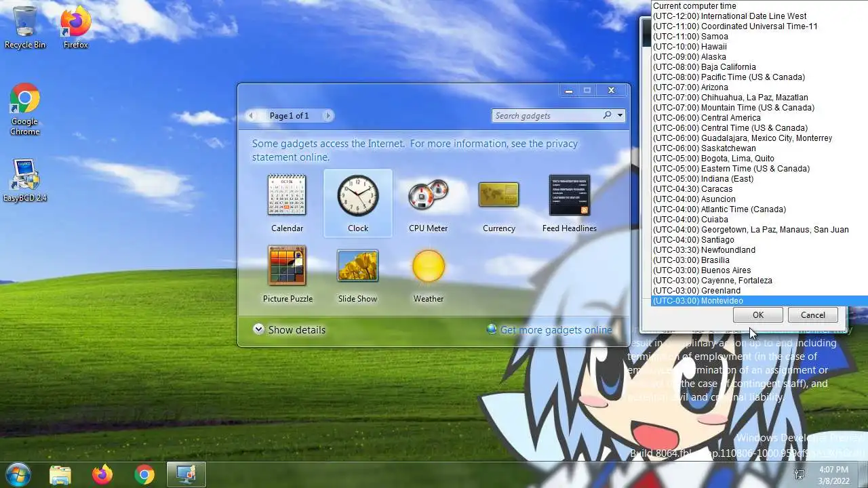This screenshot has height=488, width=868.
Task: Expand Show details in gadget gallery
Action: click(289, 329)
